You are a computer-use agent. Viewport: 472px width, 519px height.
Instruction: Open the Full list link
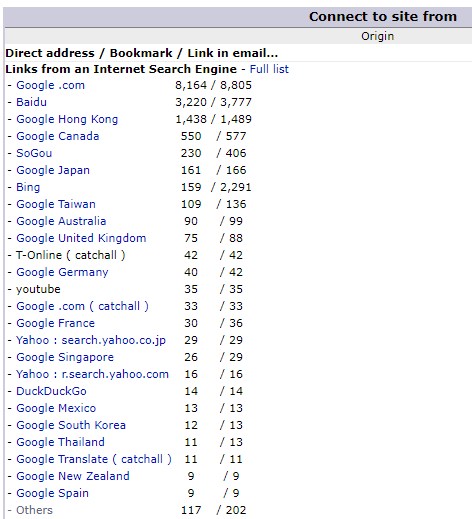click(269, 69)
